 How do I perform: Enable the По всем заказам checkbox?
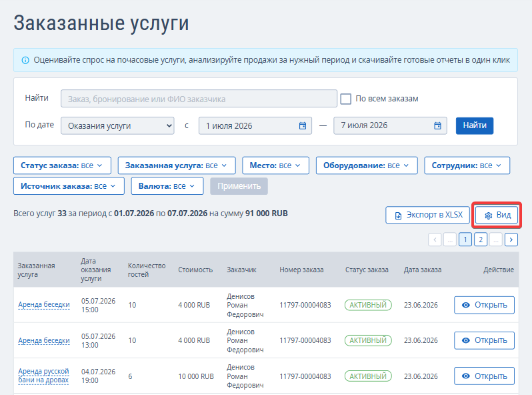coord(346,99)
